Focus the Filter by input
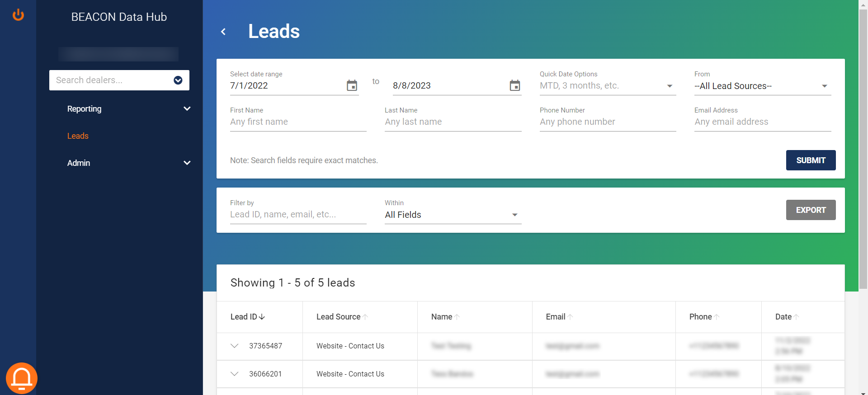 coord(298,214)
